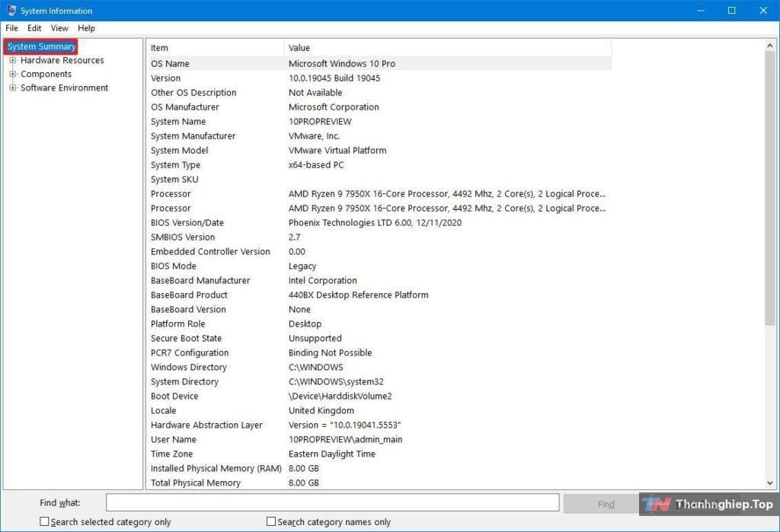Select the Other OS Description row
The height and width of the screenshot is (532, 780).
point(379,93)
